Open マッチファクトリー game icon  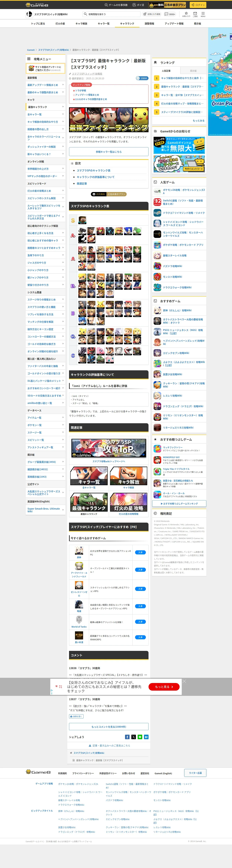point(157,449)
